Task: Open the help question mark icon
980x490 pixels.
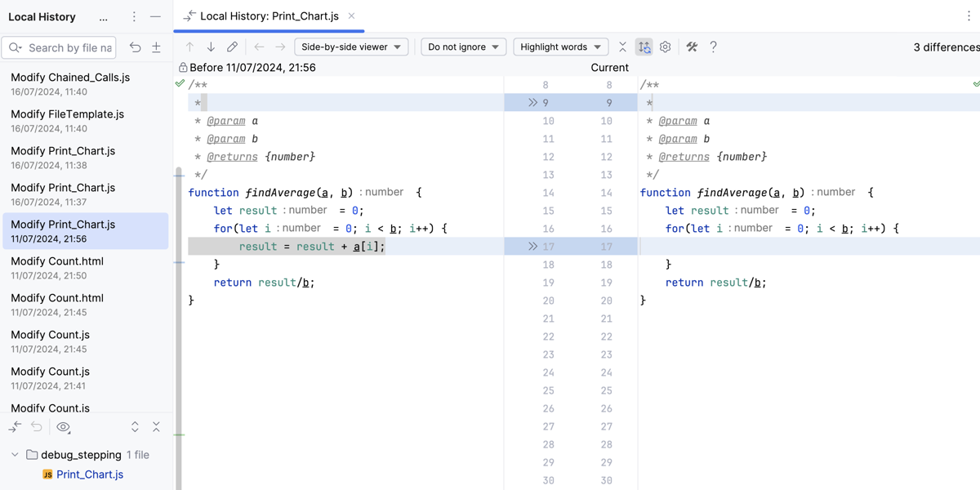Action: pyautogui.click(x=713, y=47)
